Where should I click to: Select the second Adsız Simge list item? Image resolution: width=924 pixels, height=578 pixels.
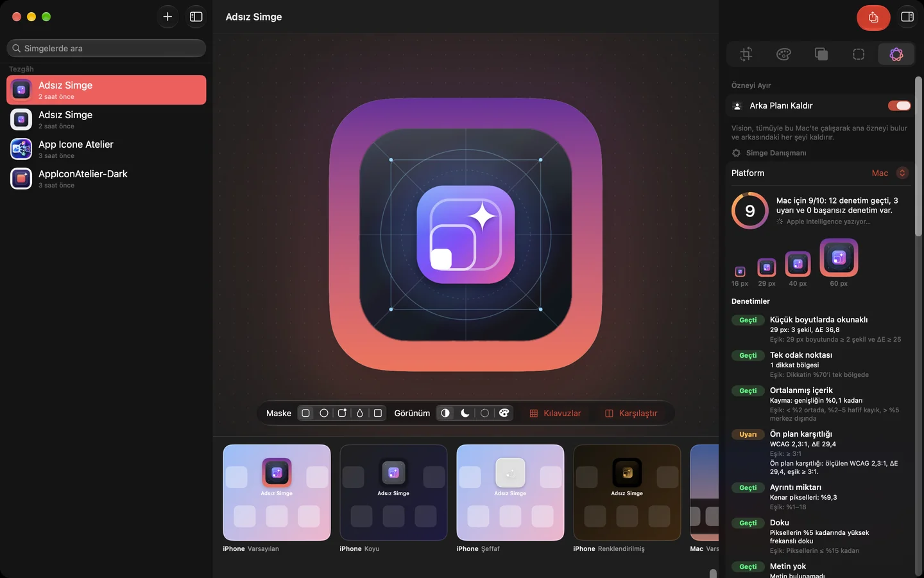(x=107, y=119)
